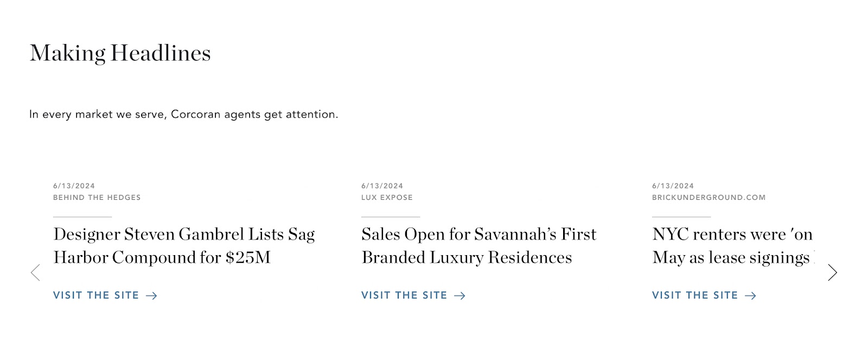Click the Brickunderground.com source label
Image resolution: width=868 pixels, height=344 pixels.
pyautogui.click(x=709, y=198)
